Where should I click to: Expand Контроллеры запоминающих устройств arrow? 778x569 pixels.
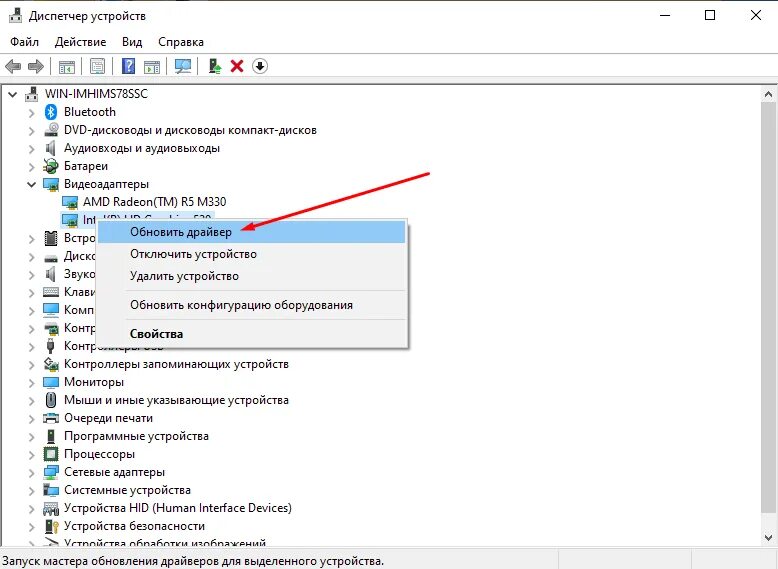(32, 365)
